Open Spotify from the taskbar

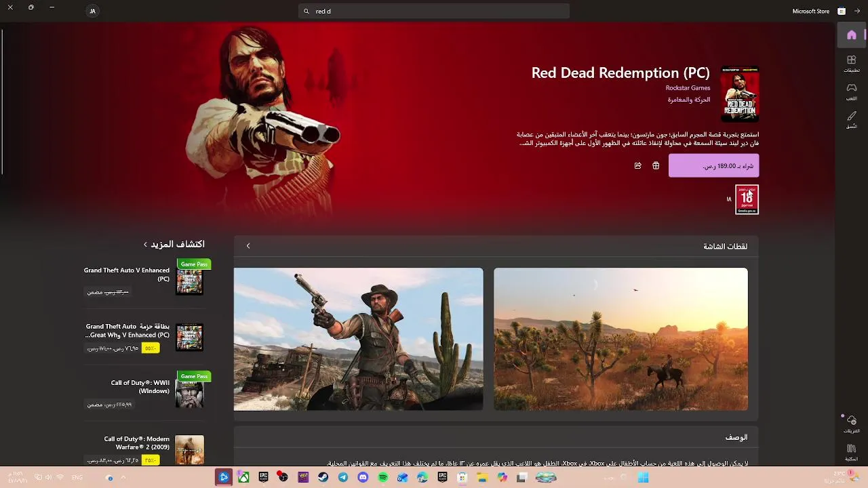[382, 477]
